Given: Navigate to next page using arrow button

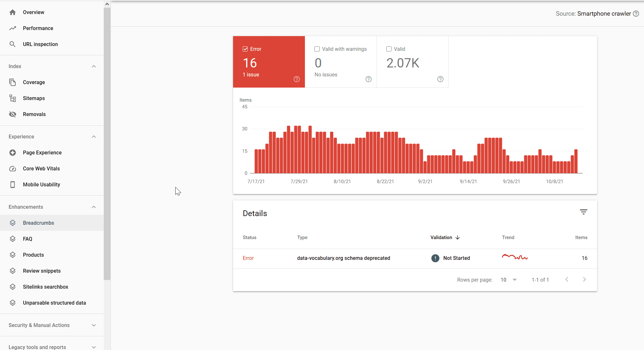Looking at the screenshot, I should click(x=584, y=279).
